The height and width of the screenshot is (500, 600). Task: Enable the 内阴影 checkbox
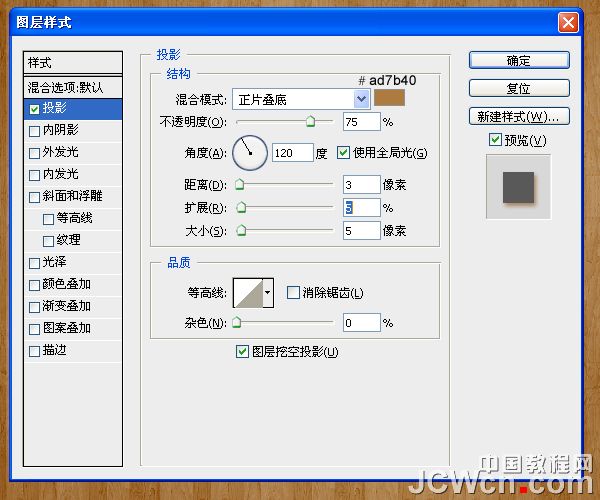click(x=34, y=131)
